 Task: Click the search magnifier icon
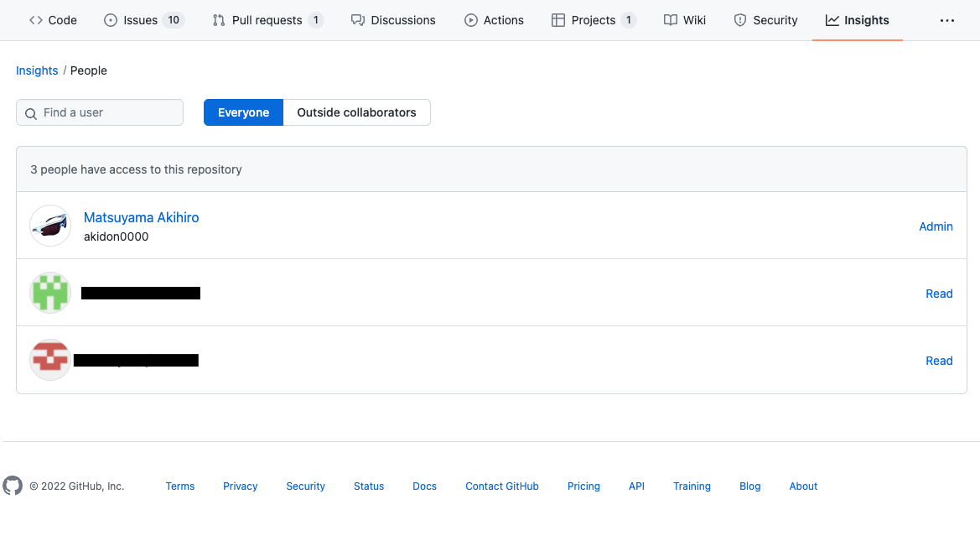pyautogui.click(x=31, y=113)
